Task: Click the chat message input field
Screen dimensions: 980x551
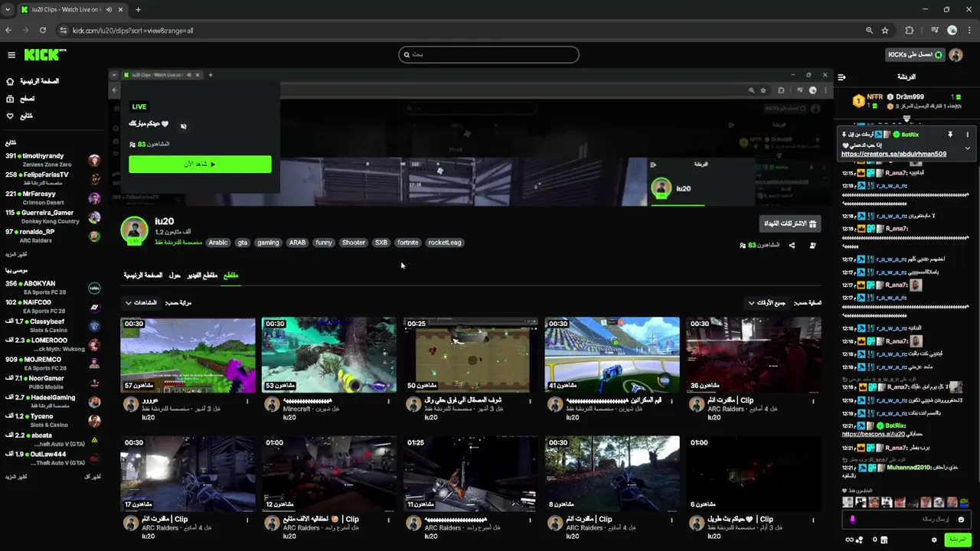Action: 907,520
